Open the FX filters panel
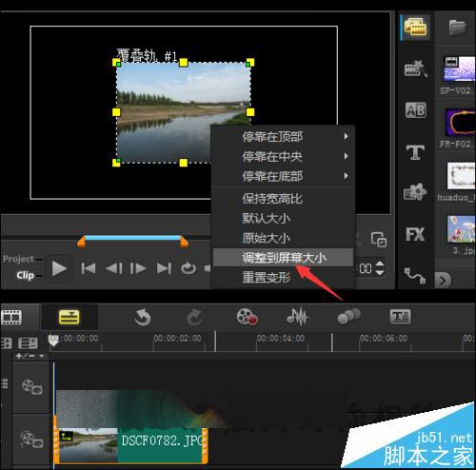 pos(415,234)
